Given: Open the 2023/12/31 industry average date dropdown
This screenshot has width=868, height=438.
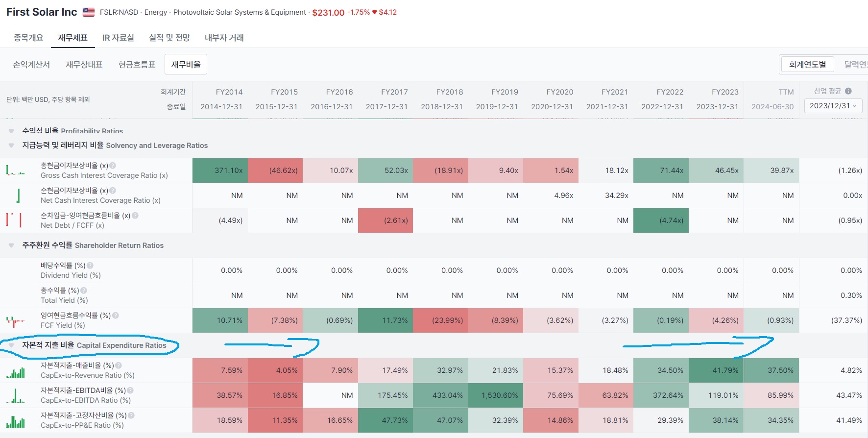Looking at the screenshot, I should (833, 106).
